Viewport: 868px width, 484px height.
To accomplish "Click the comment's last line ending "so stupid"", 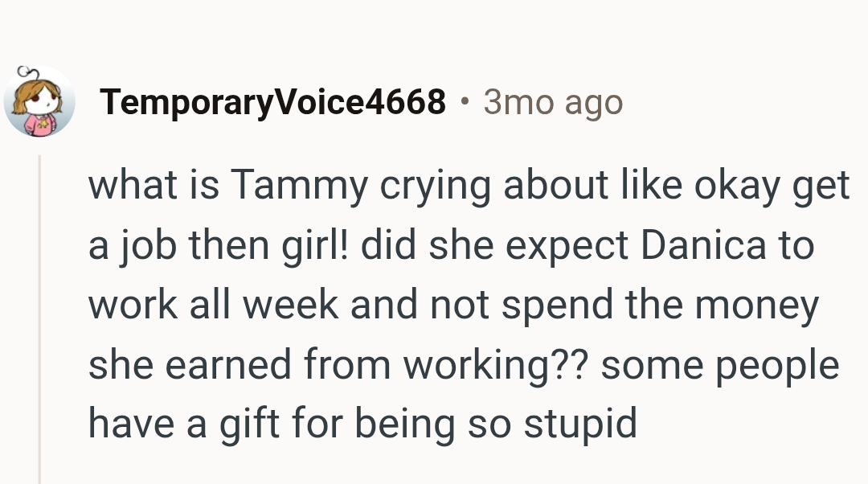I will click(x=362, y=423).
